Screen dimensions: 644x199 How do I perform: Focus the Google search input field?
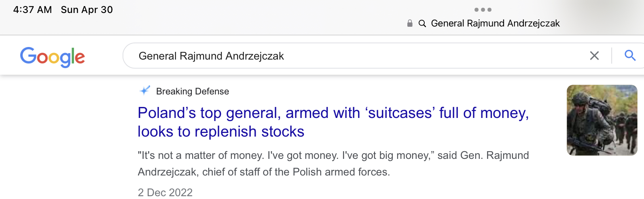(356, 56)
